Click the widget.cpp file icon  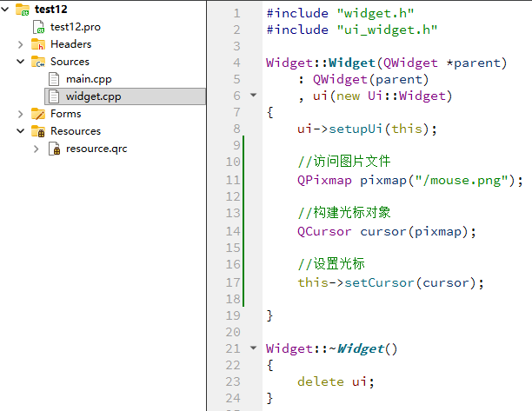click(x=54, y=96)
